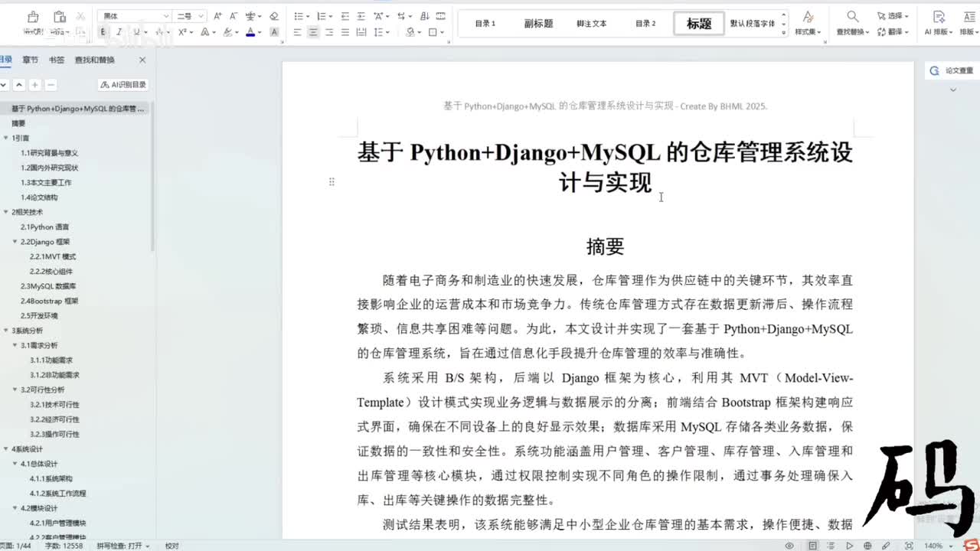Viewport: 980px width, 551px height.
Task: Click the distributed alignment icon
Action: [x=361, y=32]
